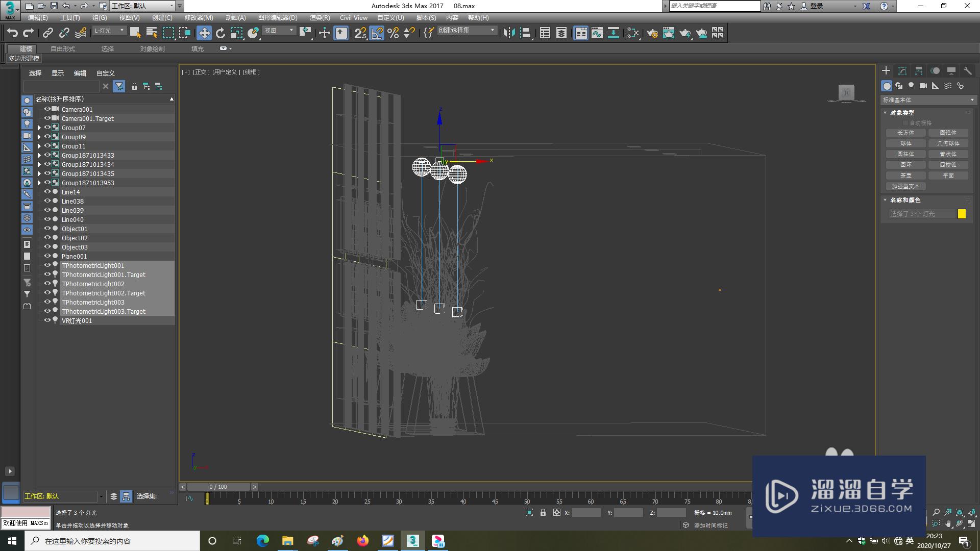Viewport: 980px width, 551px height.
Task: Open the 渲染(R) menu
Action: [x=320, y=17]
